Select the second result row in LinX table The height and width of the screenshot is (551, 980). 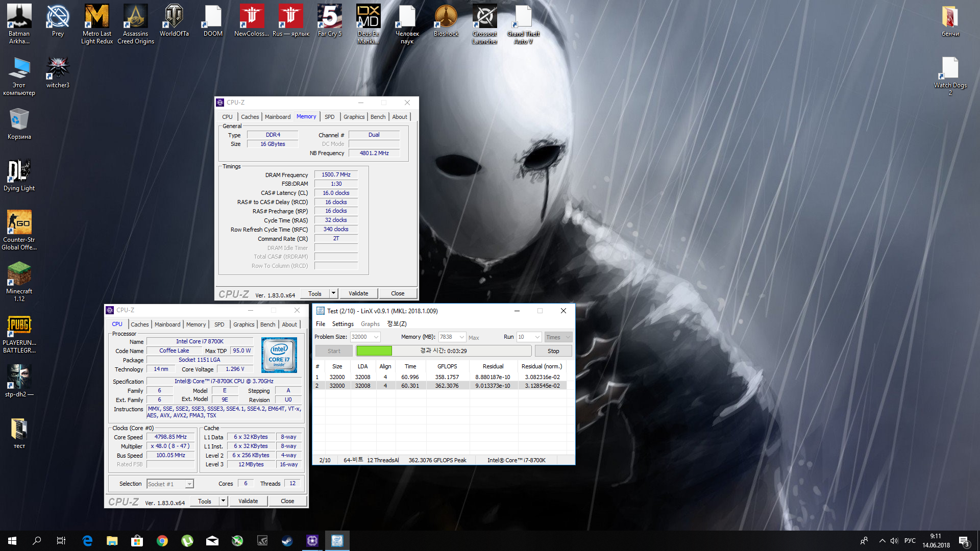(439, 386)
